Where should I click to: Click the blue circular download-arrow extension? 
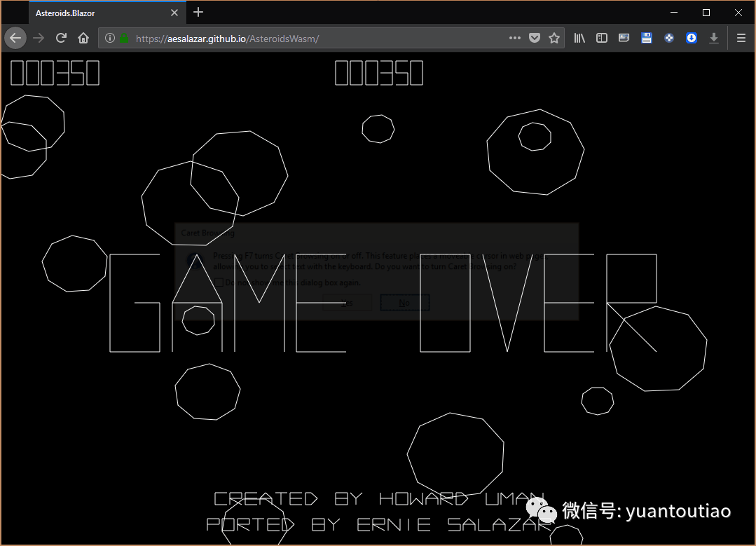pos(692,38)
